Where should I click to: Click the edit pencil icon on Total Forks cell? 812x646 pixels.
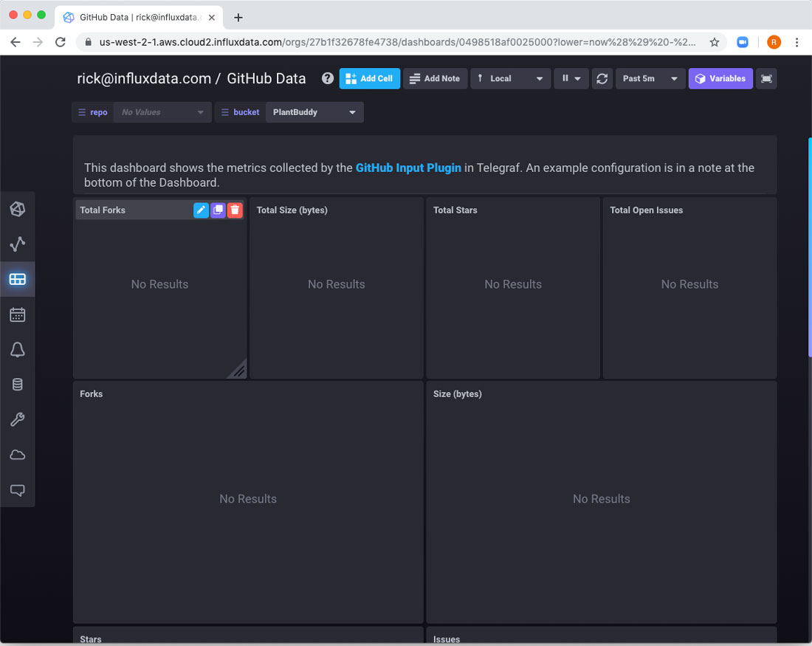[201, 210]
